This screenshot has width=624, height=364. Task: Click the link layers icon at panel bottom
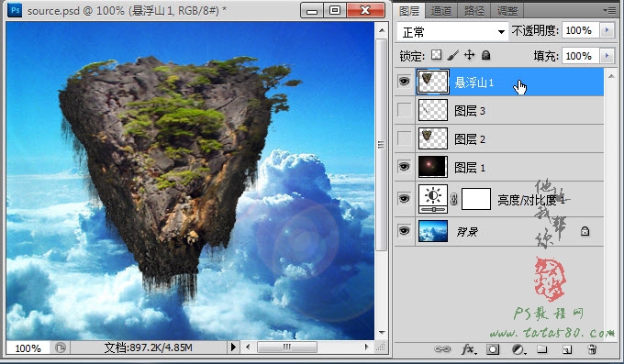point(442,349)
